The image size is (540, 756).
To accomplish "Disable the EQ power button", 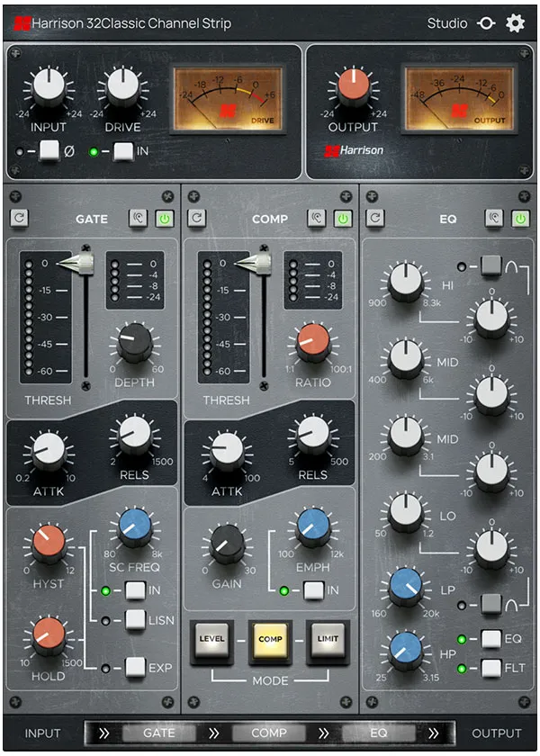I will point(519,218).
